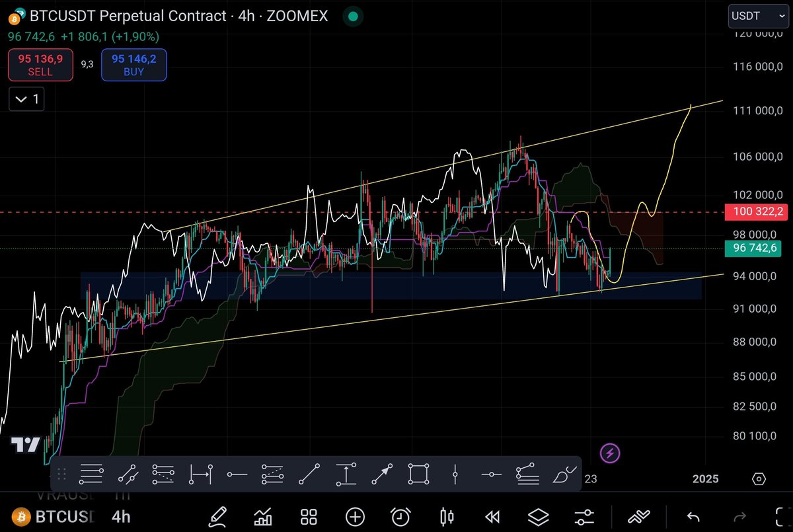Viewport: 793px width, 532px height.
Task: Tap the purple lightning bolt icon
Action: (x=610, y=453)
